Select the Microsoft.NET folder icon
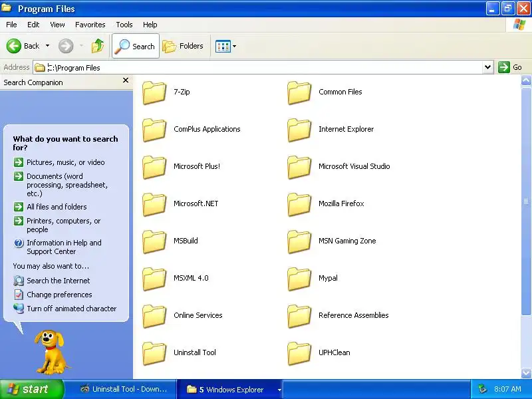This screenshot has height=399, width=532. click(x=154, y=205)
